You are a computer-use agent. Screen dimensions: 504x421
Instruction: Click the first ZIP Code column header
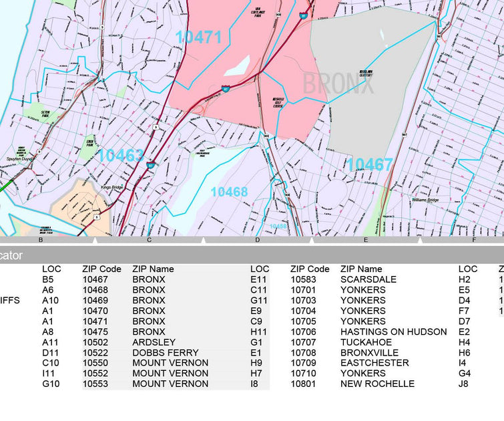point(101,269)
